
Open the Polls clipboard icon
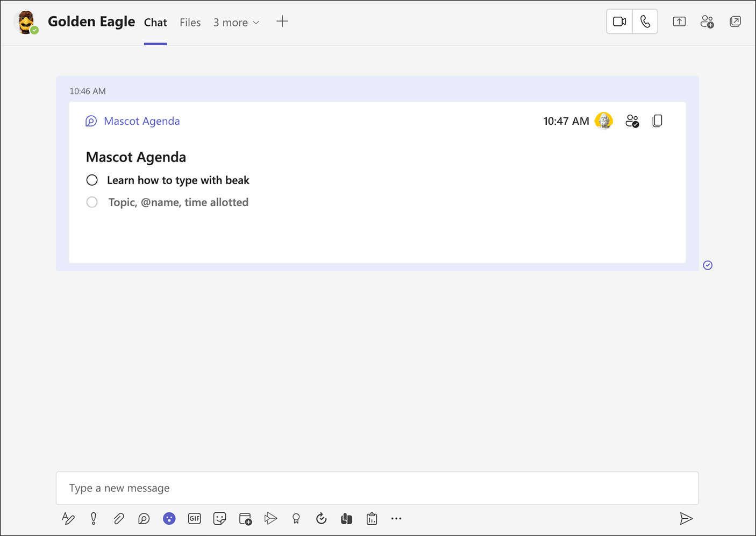[372, 519]
